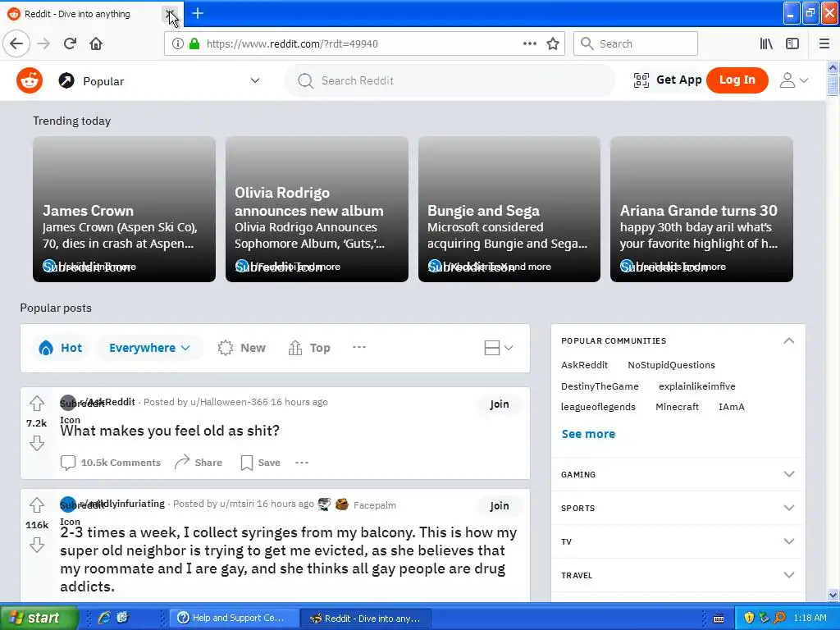The height and width of the screenshot is (630, 840).
Task: Expand the Gaming communities section
Action: click(x=788, y=474)
